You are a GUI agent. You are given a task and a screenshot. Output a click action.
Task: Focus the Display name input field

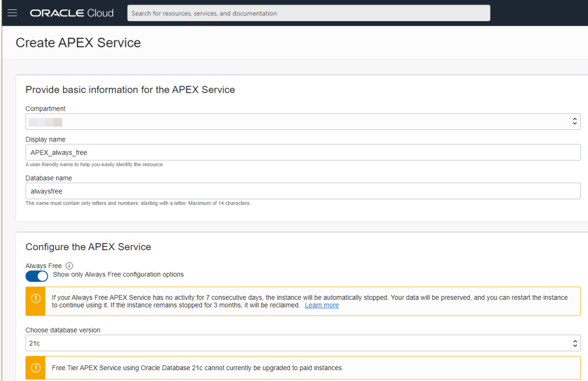[x=303, y=152]
